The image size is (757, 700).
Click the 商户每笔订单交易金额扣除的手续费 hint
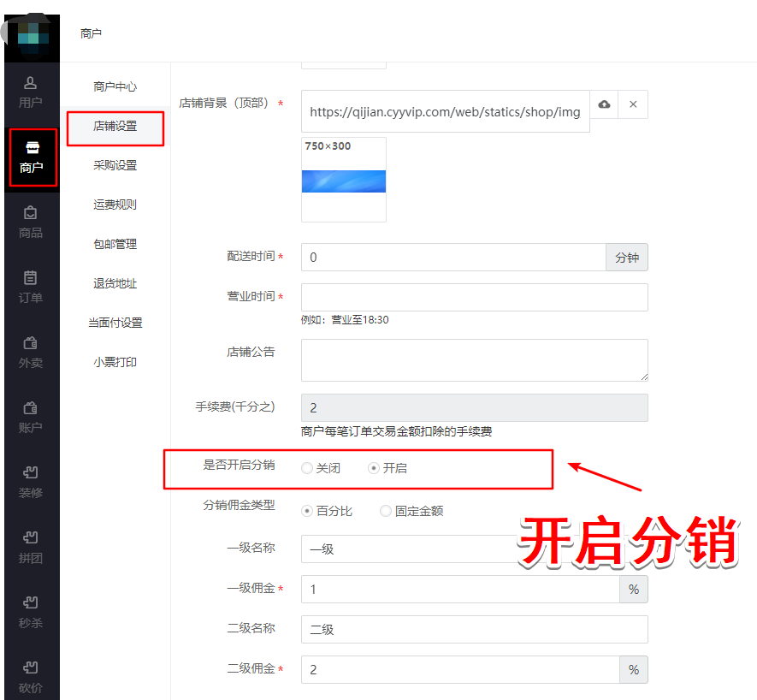click(396, 431)
